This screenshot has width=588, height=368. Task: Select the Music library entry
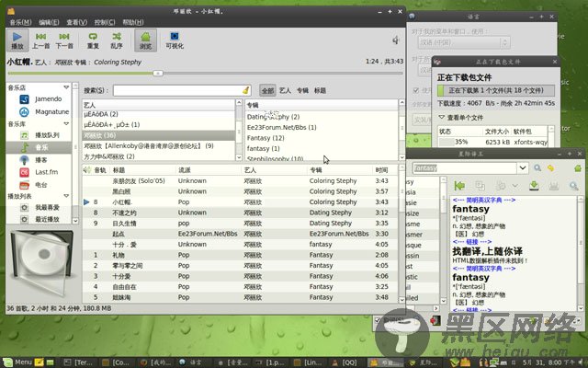point(39,147)
